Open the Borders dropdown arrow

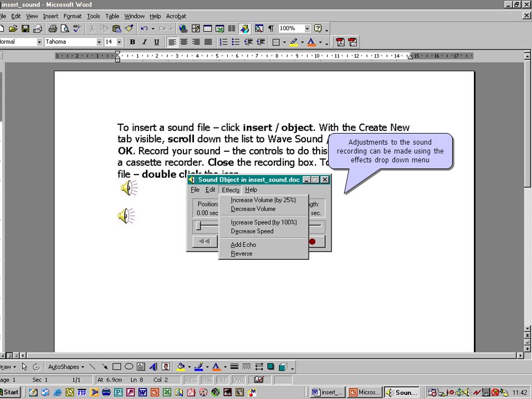[284, 43]
